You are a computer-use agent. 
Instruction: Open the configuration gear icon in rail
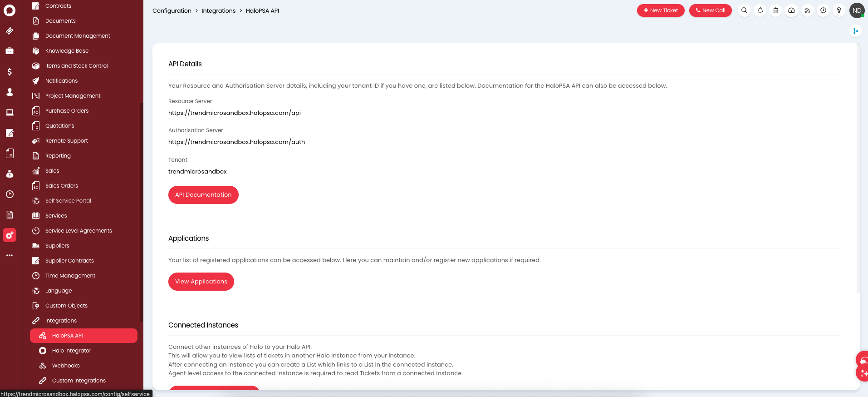(x=10, y=235)
